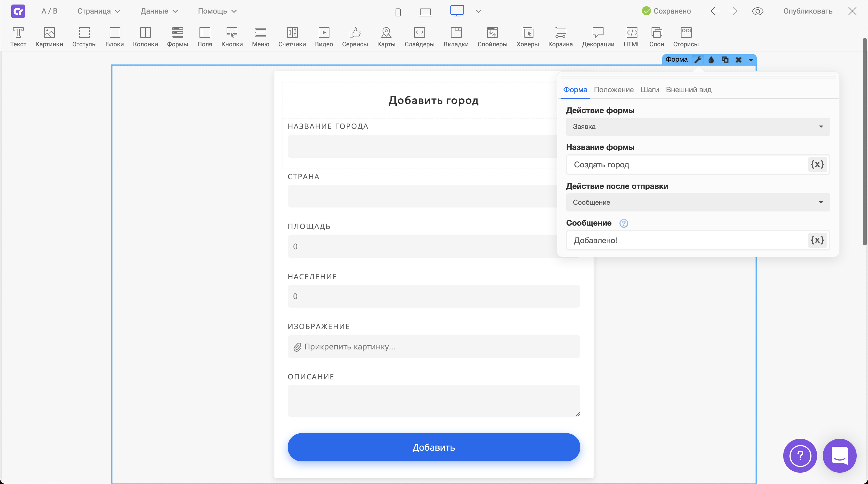Expand the device size chevron
Screen dimensions: 868x484
478,12
